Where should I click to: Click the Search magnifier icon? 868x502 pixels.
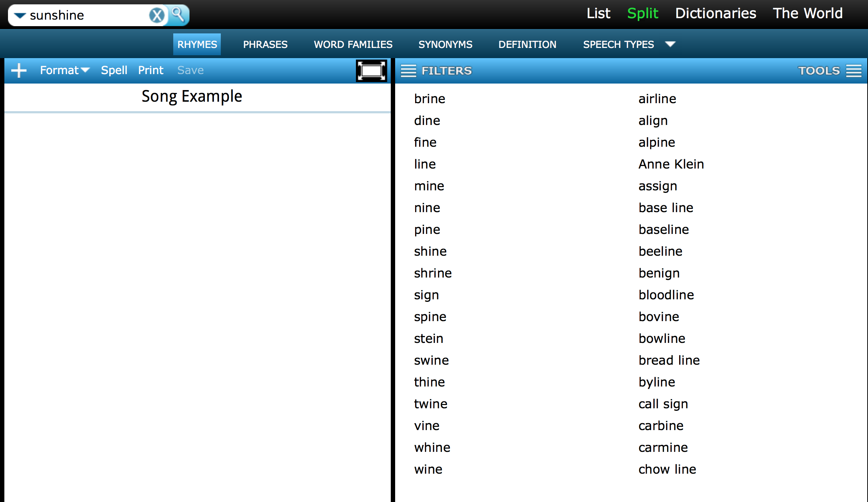178,14
